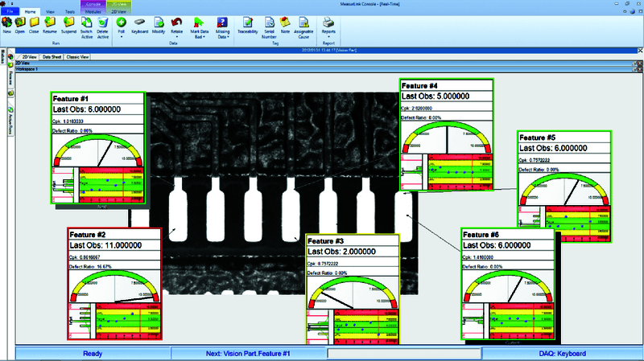Image resolution: width=644 pixels, height=361 pixels.
Task: Switch to the View ribbon tab
Action: [50, 12]
